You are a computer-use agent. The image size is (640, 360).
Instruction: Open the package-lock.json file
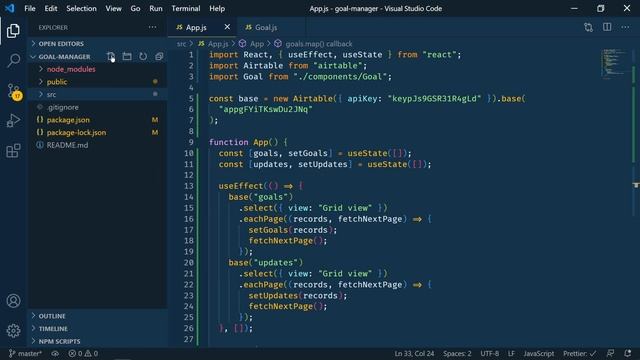(x=98, y=132)
